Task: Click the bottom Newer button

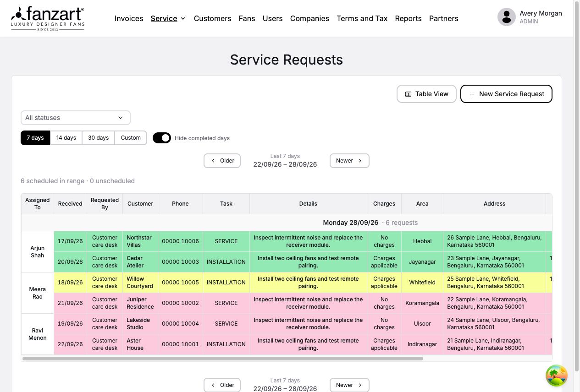Action: [x=349, y=385]
